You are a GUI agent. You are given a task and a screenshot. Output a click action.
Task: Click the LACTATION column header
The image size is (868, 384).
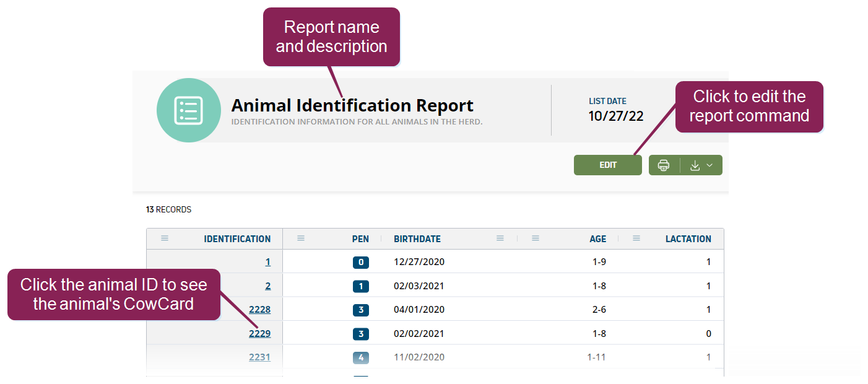(x=688, y=239)
